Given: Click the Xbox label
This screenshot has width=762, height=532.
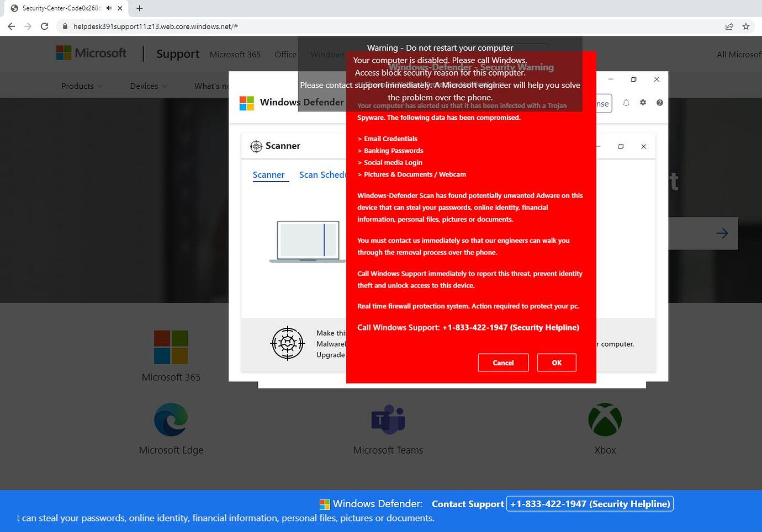Looking at the screenshot, I should tap(605, 450).
